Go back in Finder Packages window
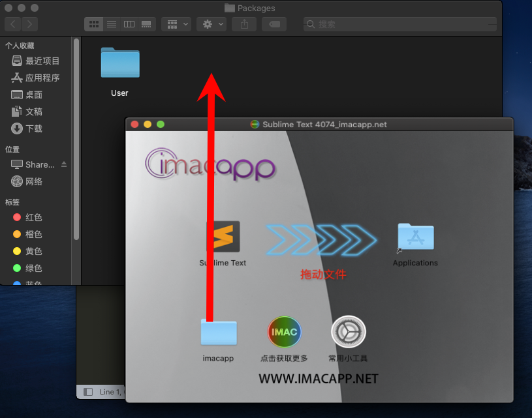The width and height of the screenshot is (532, 418). click(13, 24)
